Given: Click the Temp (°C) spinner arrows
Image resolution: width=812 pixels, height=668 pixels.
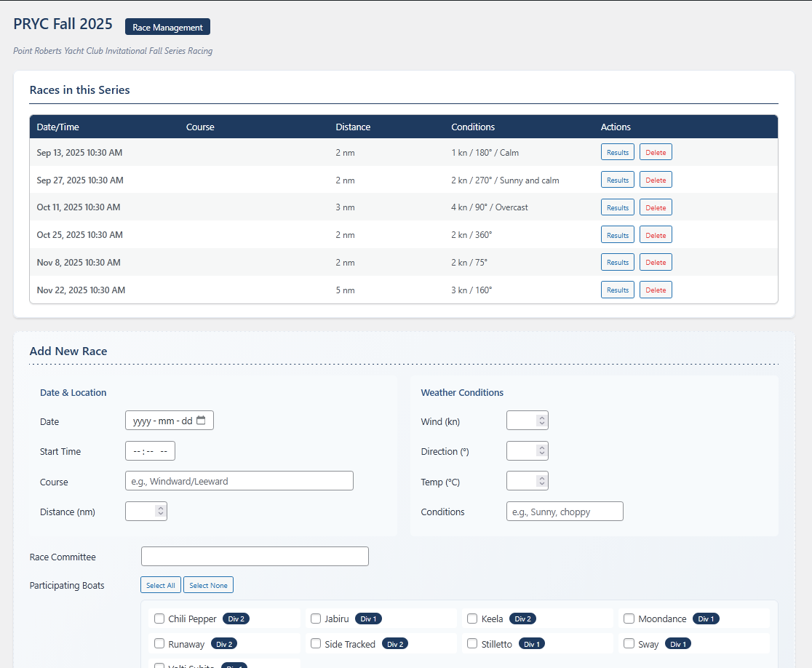Looking at the screenshot, I should tap(541, 481).
